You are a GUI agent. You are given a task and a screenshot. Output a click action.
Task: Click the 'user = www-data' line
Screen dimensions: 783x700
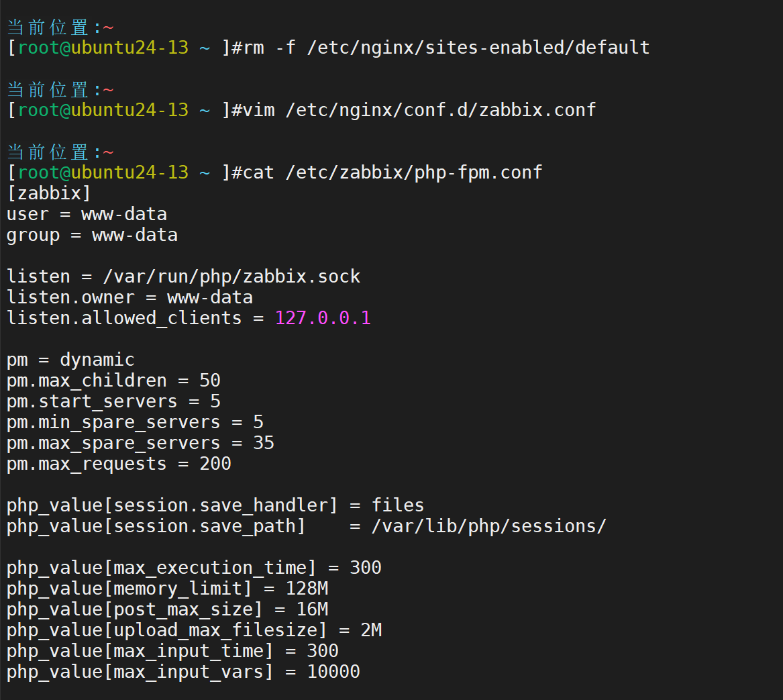pos(87,214)
